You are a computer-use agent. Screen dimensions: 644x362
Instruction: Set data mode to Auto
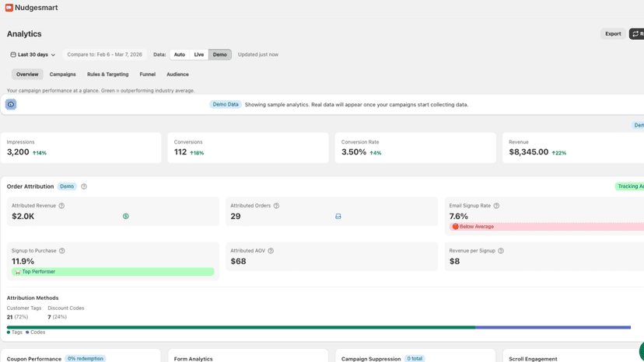(x=180, y=54)
